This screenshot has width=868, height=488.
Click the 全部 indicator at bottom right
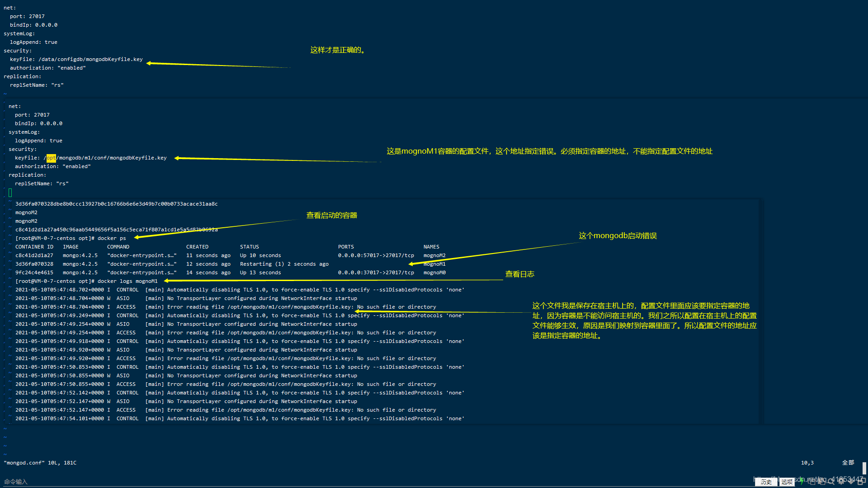coord(847,463)
